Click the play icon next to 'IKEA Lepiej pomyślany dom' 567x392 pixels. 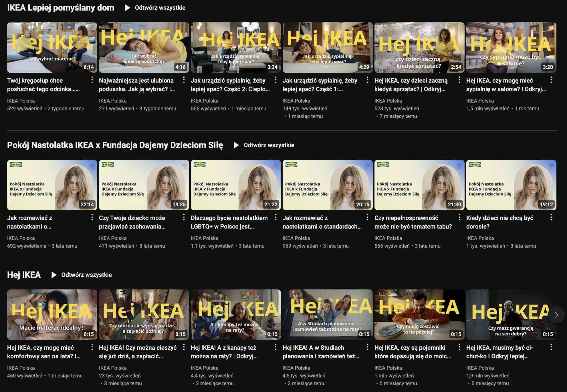click(x=126, y=8)
